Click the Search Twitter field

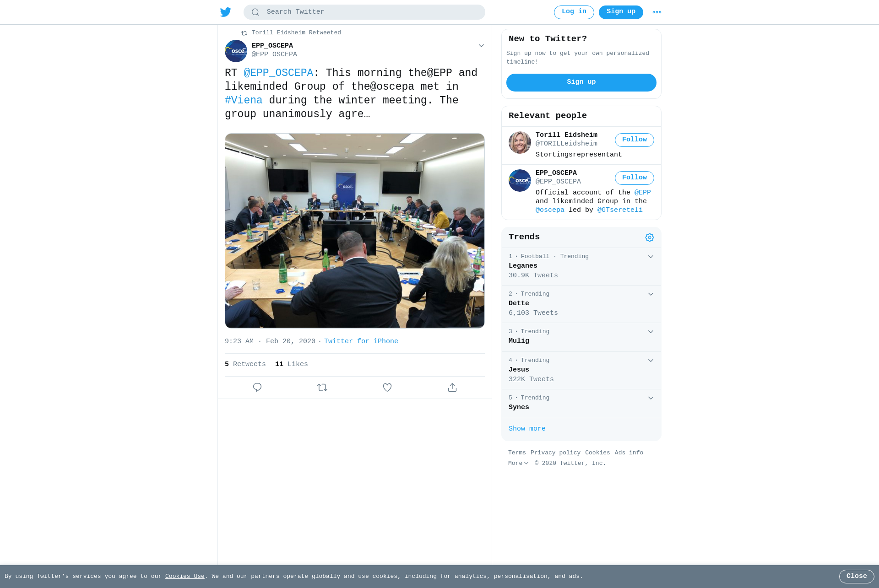click(364, 12)
